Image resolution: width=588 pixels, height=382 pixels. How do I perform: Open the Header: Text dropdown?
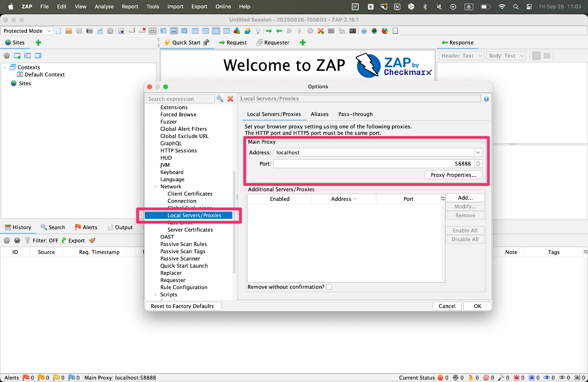pos(462,55)
